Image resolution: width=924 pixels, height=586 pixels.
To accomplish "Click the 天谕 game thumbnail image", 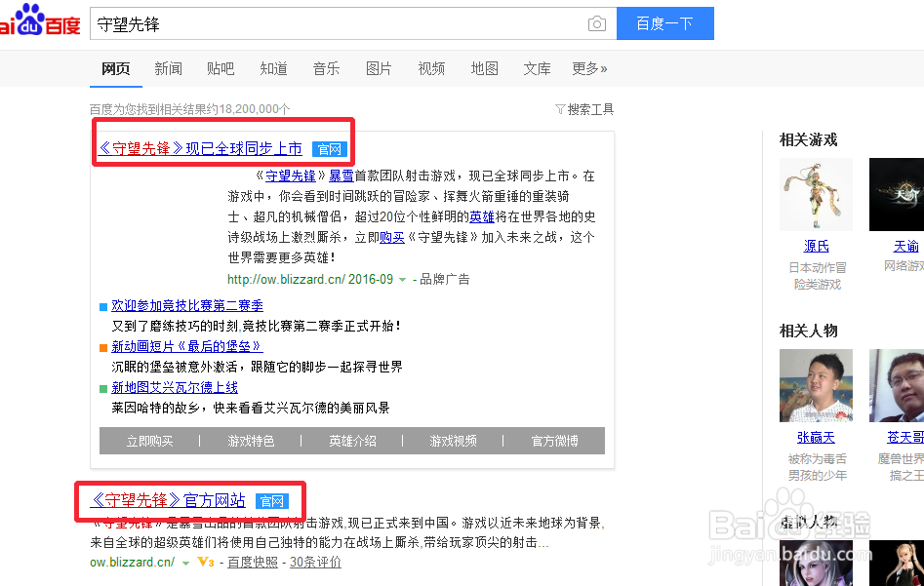I will [897, 194].
